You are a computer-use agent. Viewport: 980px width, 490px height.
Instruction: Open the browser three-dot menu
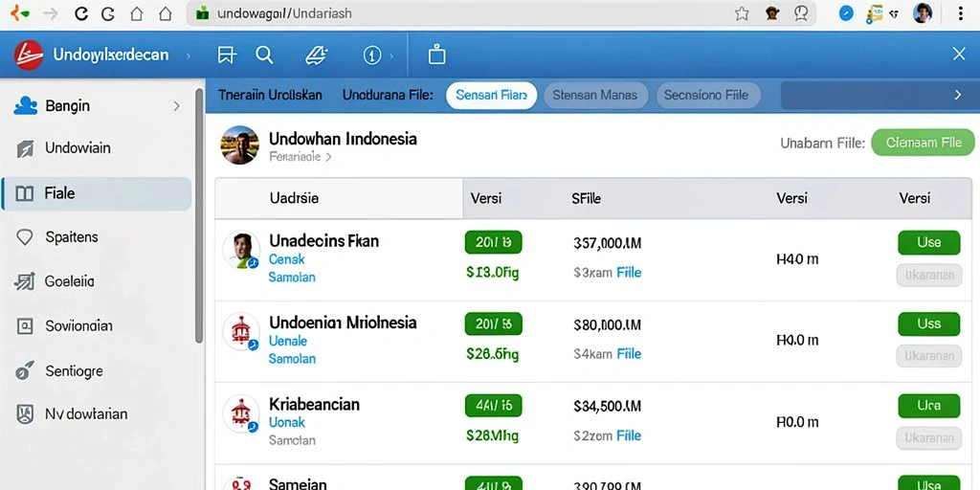(961, 13)
